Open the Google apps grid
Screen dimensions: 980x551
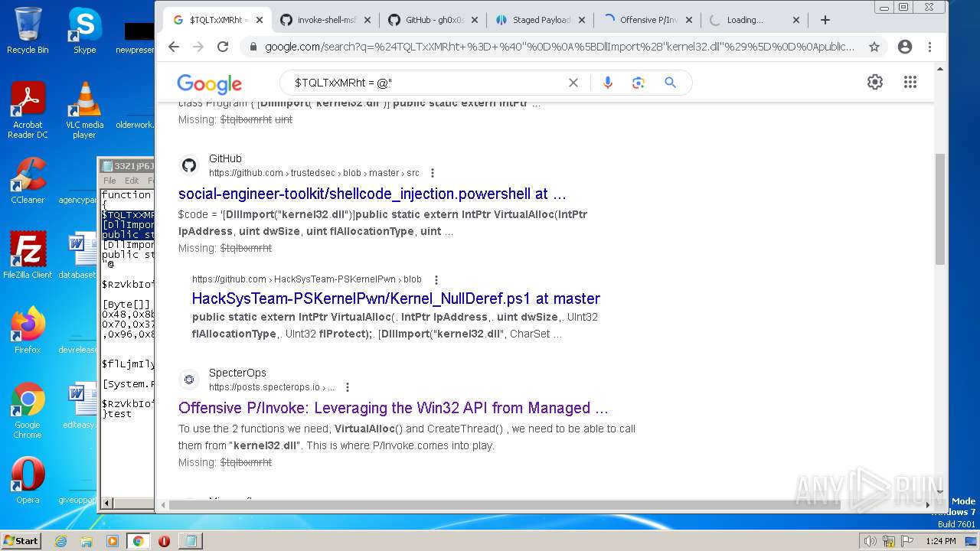[x=910, y=82]
